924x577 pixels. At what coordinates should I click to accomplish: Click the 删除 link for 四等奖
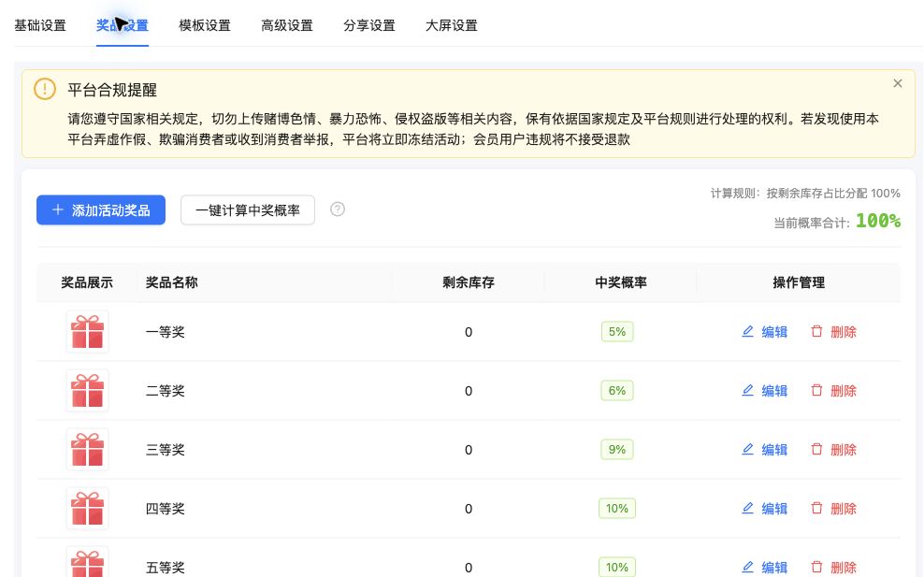[844, 509]
